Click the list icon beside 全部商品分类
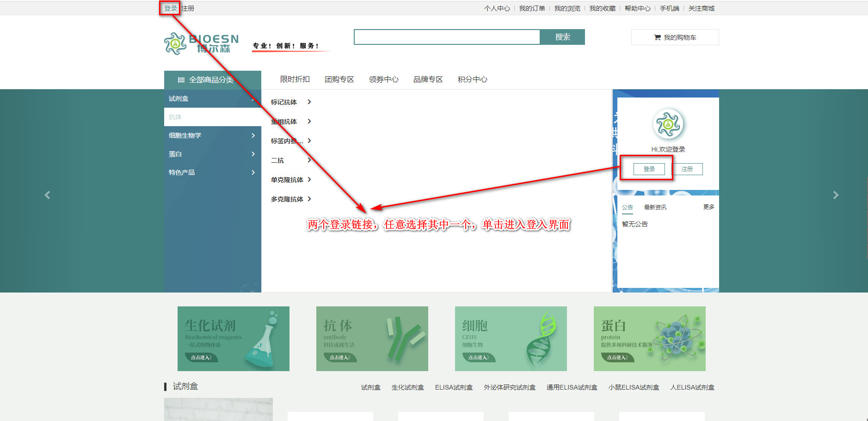 pos(181,80)
